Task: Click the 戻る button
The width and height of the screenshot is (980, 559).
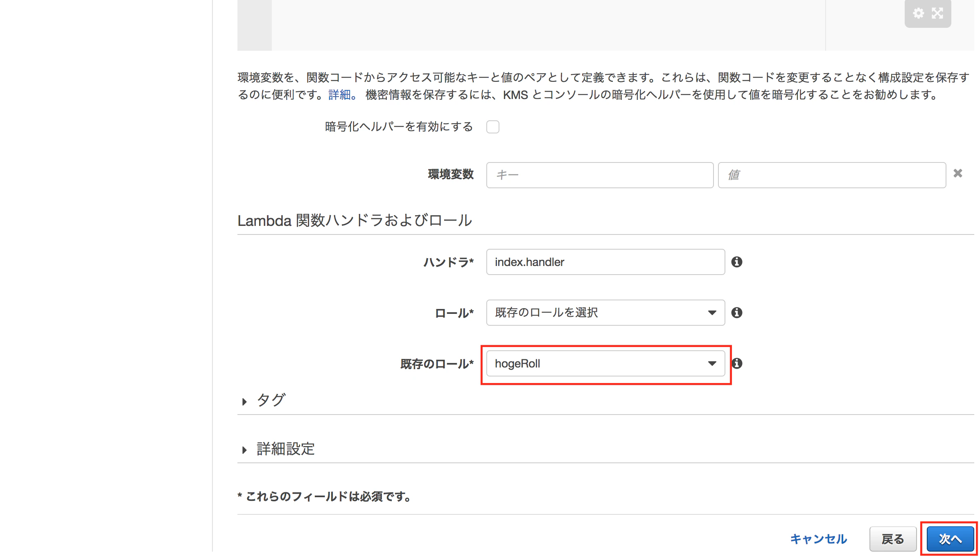Action: (893, 539)
